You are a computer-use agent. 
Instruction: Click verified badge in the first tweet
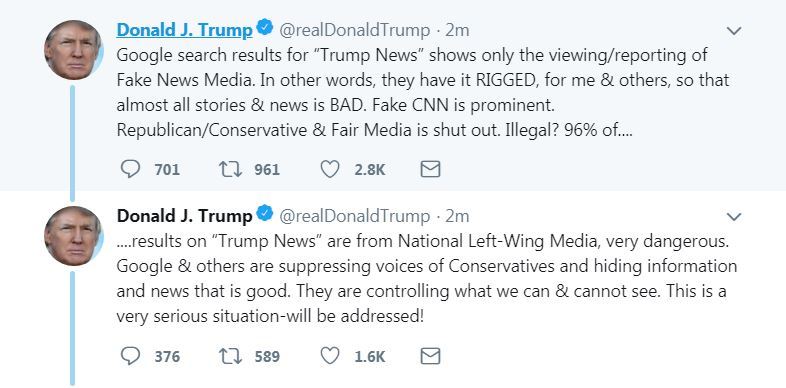pyautogui.click(x=265, y=28)
